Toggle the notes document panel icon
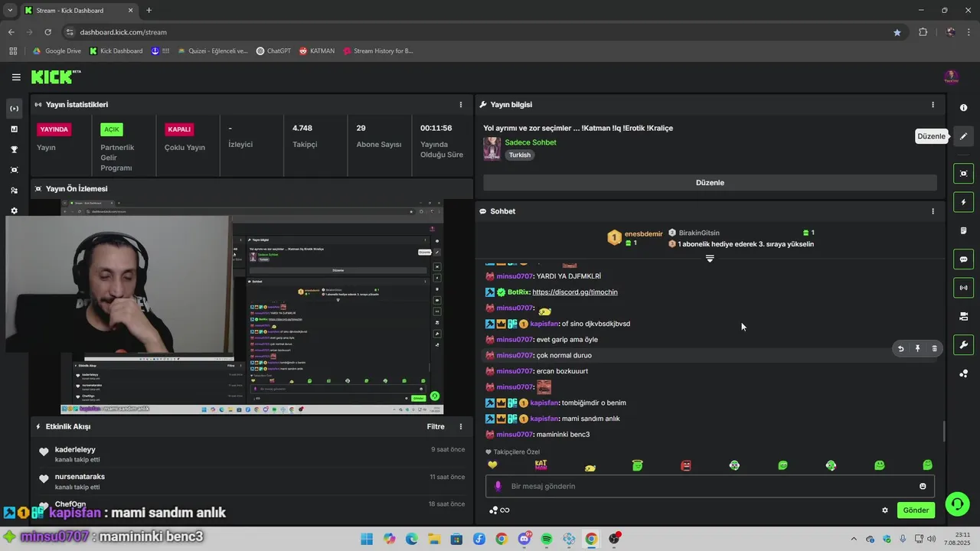 pyautogui.click(x=963, y=230)
